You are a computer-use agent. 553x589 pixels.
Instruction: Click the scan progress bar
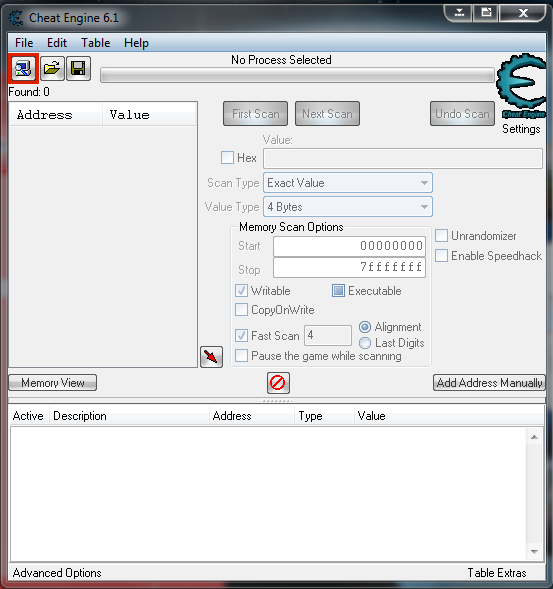(297, 75)
